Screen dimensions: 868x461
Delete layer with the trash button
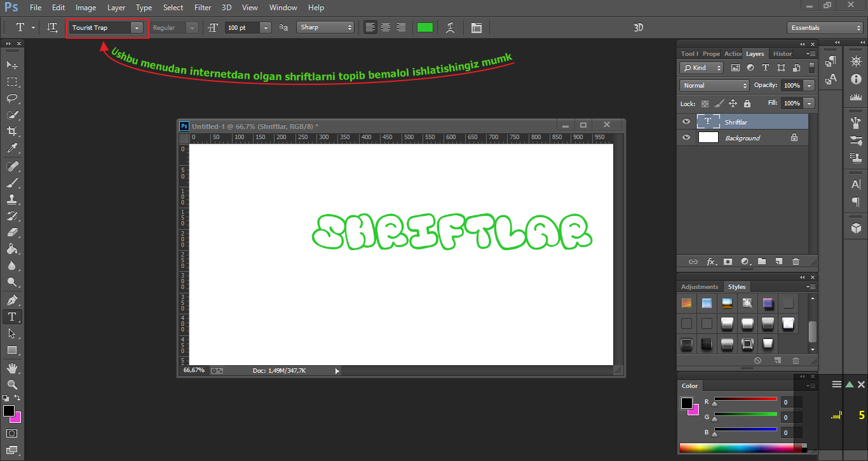(x=796, y=262)
